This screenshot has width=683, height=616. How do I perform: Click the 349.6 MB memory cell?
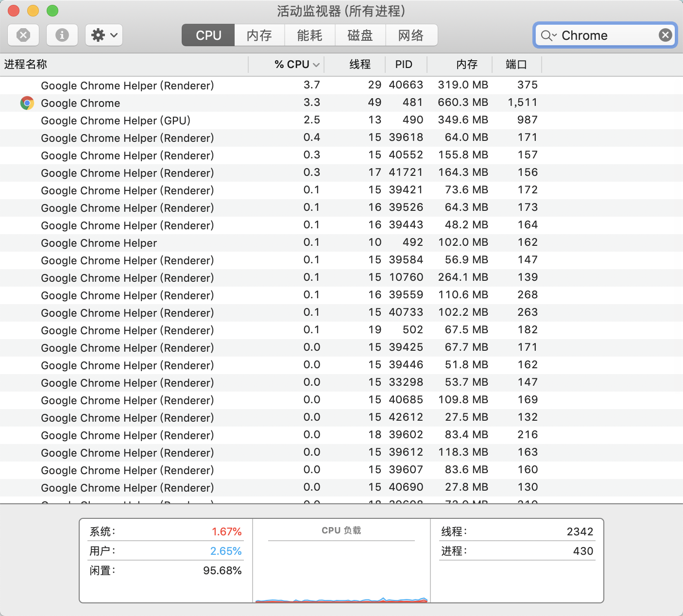coord(463,120)
